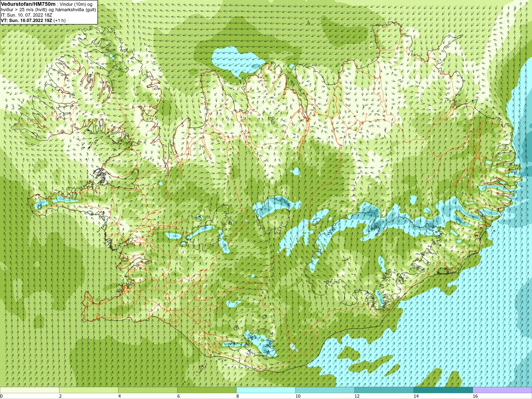Click the scale label '4'
Image resolution: width=532 pixels, height=399 pixels.
pos(119,396)
